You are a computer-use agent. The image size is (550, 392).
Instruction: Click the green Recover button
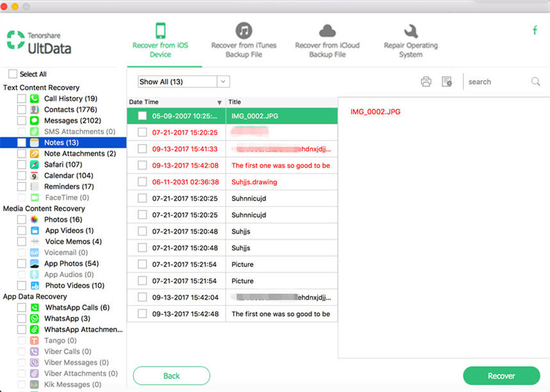501,376
